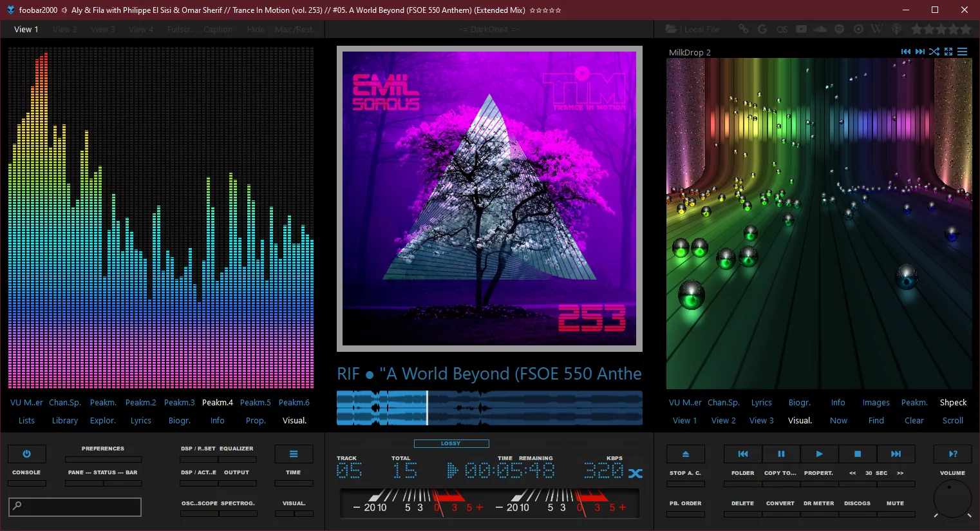Toggle MilkDrop fullscreen icon
Screen dimensions: 980x531
[948, 52]
